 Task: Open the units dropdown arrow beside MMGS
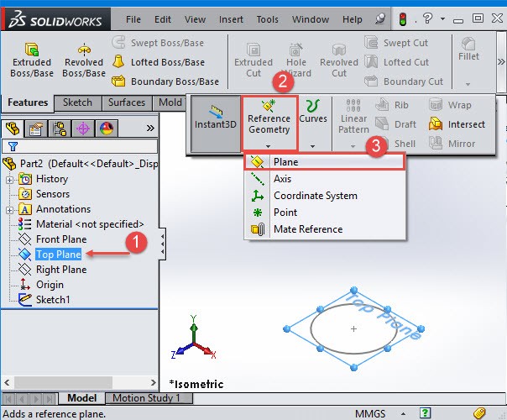pyautogui.click(x=403, y=413)
